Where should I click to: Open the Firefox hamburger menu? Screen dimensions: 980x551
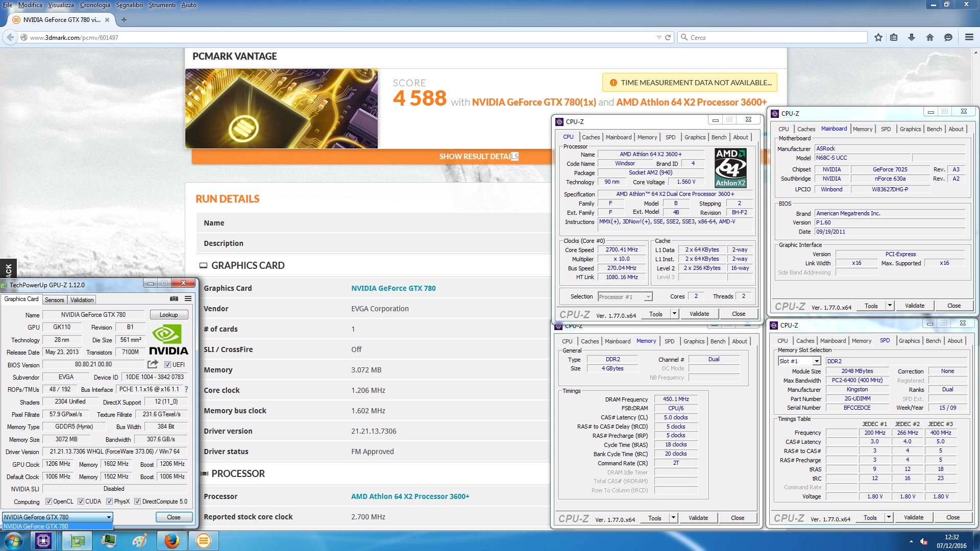(969, 37)
